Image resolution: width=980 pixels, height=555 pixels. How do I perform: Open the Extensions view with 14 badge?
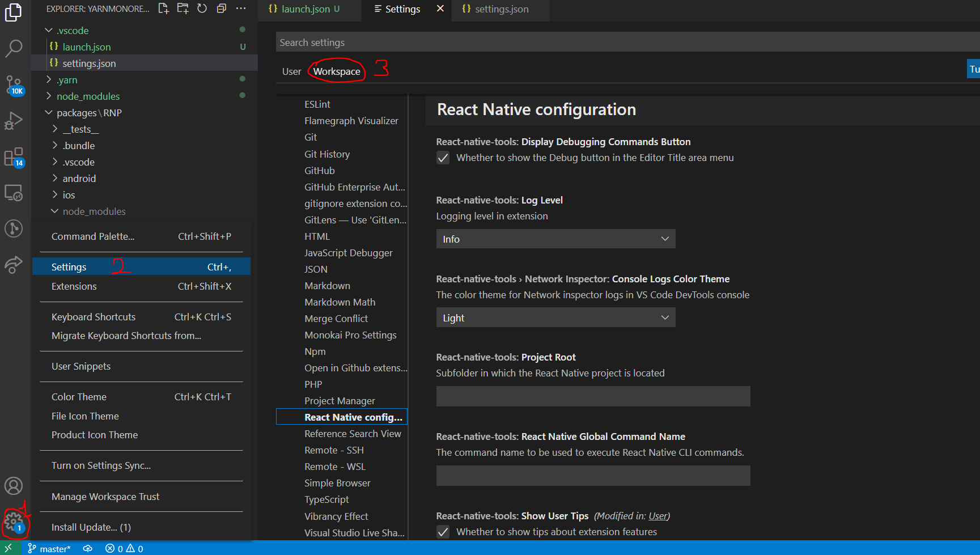point(13,157)
